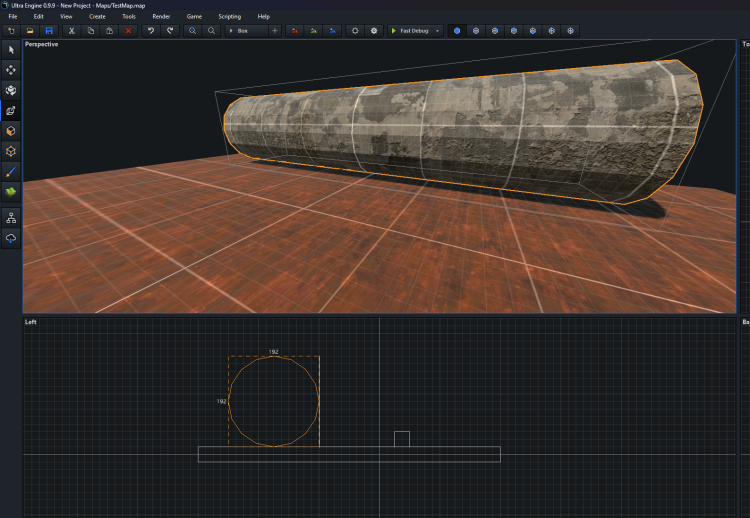
Task: Save the map with the floppy disk icon
Action: 48,31
